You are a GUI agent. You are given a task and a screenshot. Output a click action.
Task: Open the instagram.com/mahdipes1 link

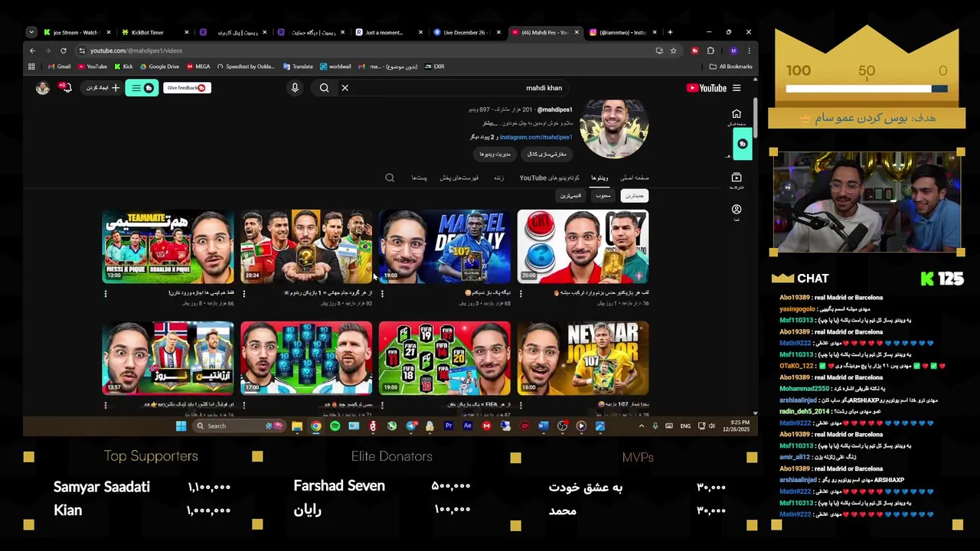pos(536,137)
